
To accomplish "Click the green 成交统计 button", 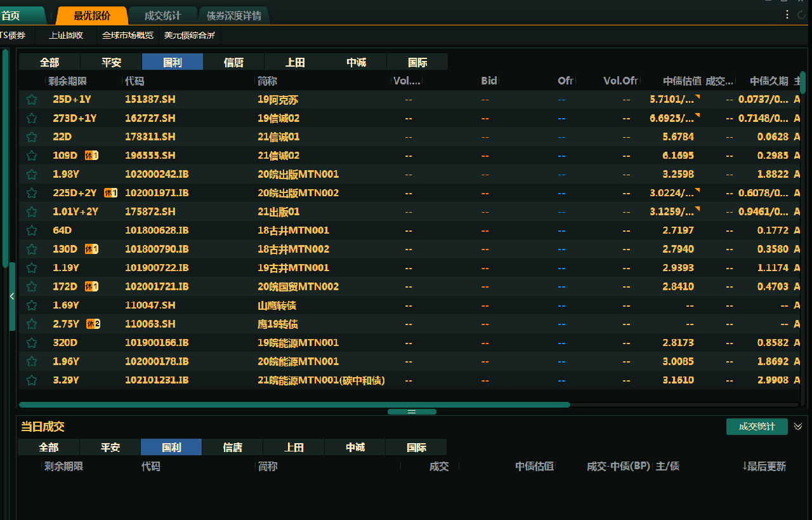I will 757,427.
